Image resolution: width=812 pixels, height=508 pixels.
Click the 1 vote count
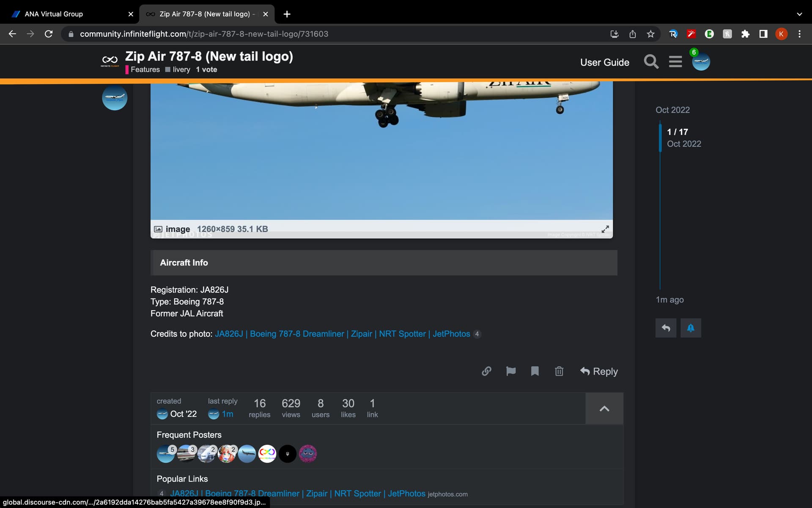pyautogui.click(x=206, y=69)
